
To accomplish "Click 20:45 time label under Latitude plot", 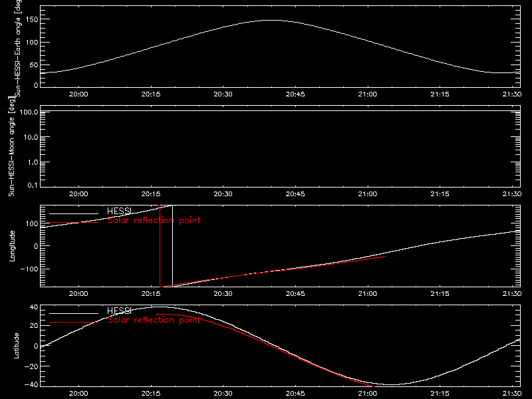I will pyautogui.click(x=295, y=393).
